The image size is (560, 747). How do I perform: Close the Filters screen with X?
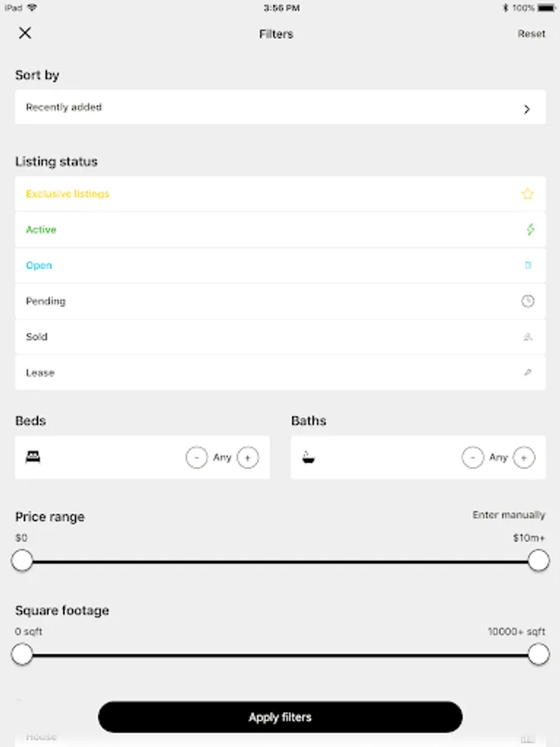(x=25, y=33)
